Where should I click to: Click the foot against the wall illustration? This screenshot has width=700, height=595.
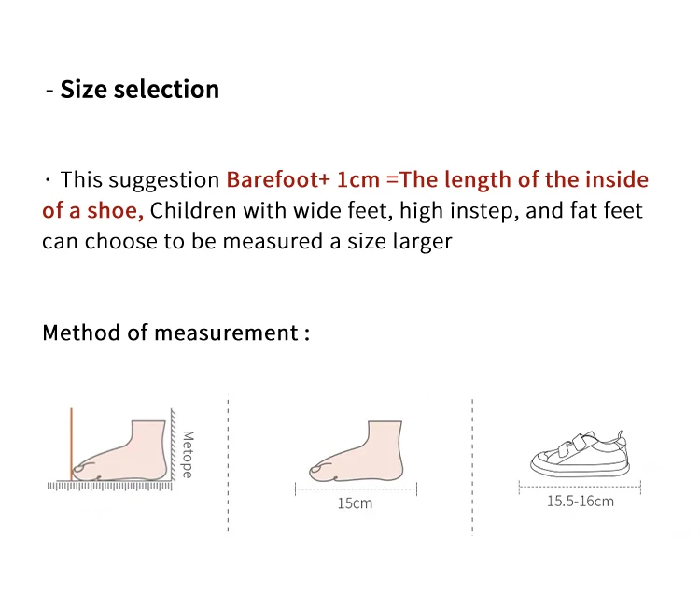(x=119, y=450)
